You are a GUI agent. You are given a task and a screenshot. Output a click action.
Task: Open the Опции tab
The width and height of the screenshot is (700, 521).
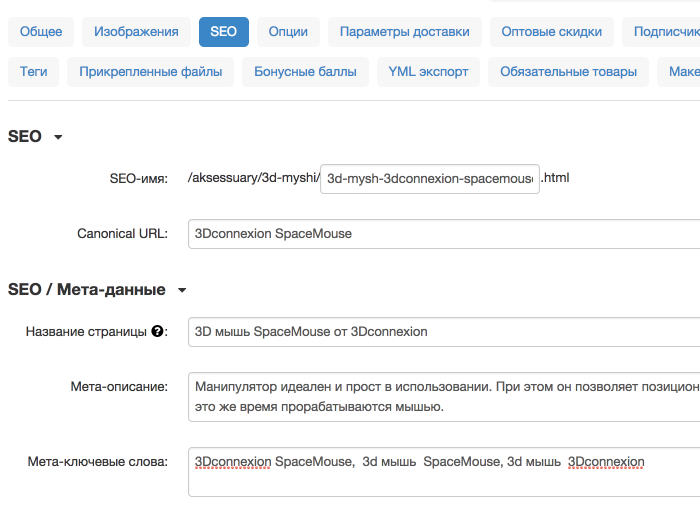click(288, 32)
